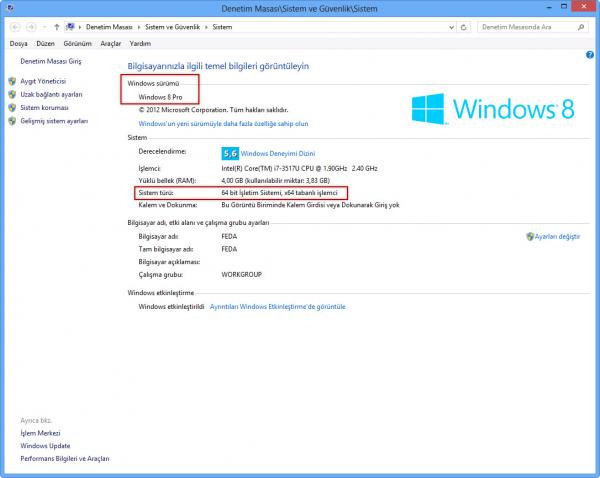Select 'Denetim Masası' in the breadcrumb
Screen dimensions: 600x478
[x=109, y=27]
